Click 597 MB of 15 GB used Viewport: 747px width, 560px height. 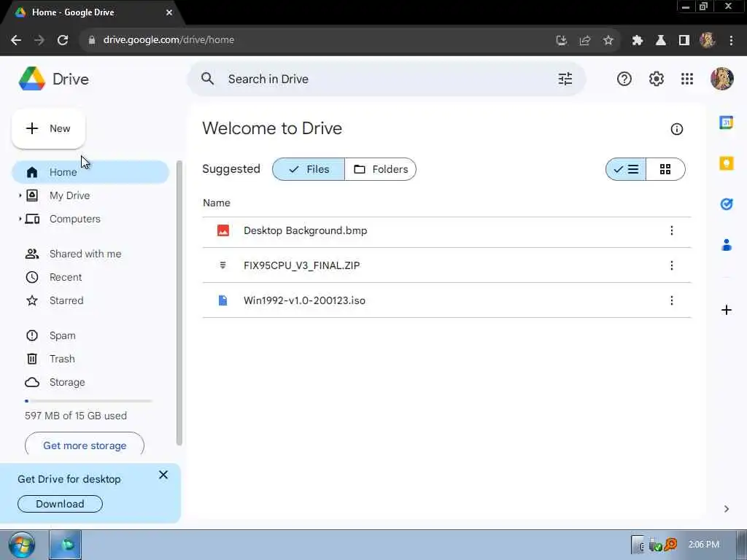tap(76, 416)
